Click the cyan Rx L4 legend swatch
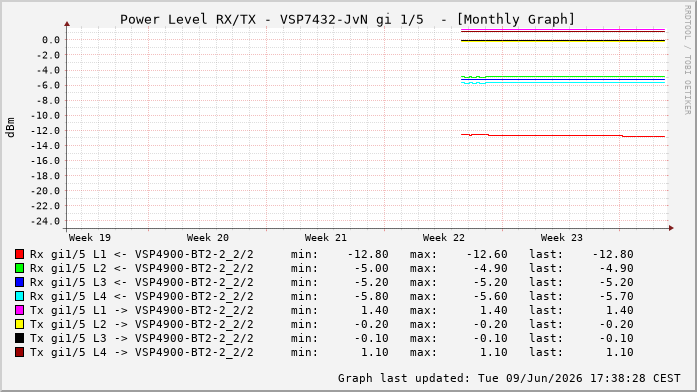697x392 pixels. click(x=19, y=296)
